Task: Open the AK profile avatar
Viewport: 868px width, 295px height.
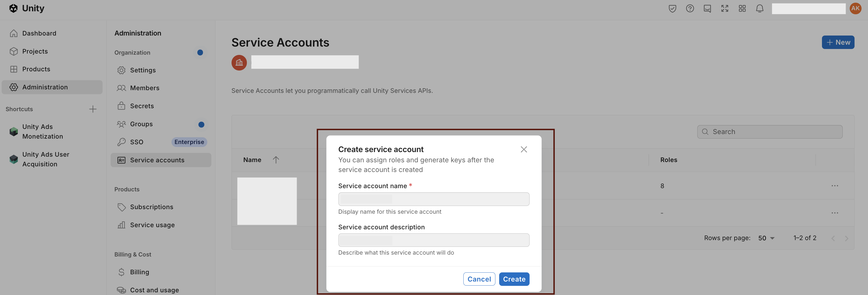Action: click(856, 8)
